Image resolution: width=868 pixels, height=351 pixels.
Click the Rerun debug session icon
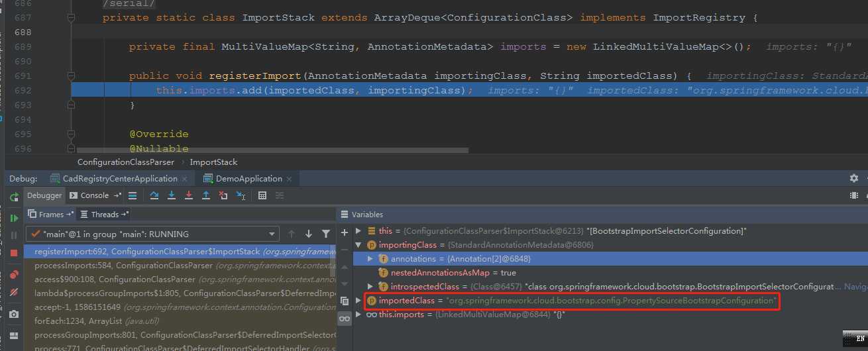(14, 197)
